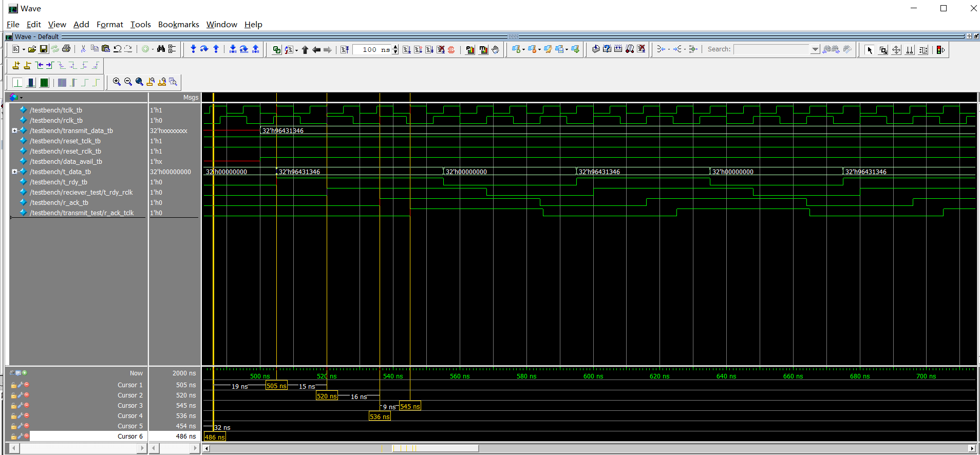
Task: Delete Cursor 2 with red minus
Action: tap(27, 395)
